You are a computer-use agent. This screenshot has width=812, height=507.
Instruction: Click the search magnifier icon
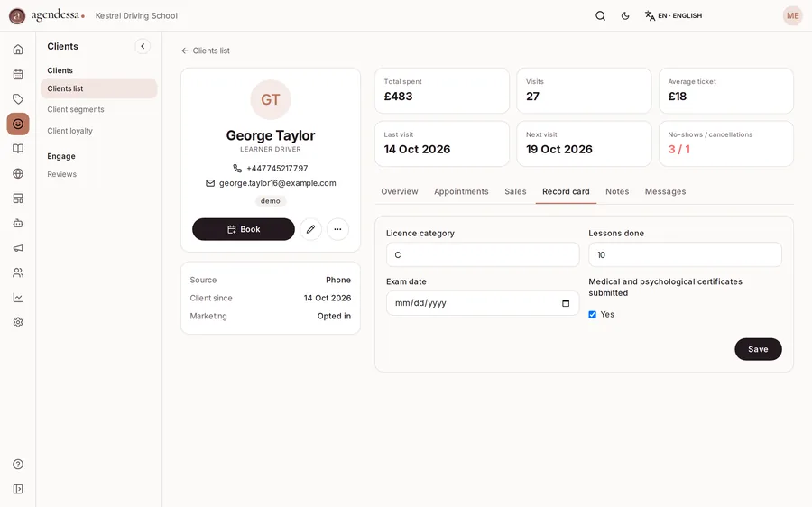tap(600, 15)
